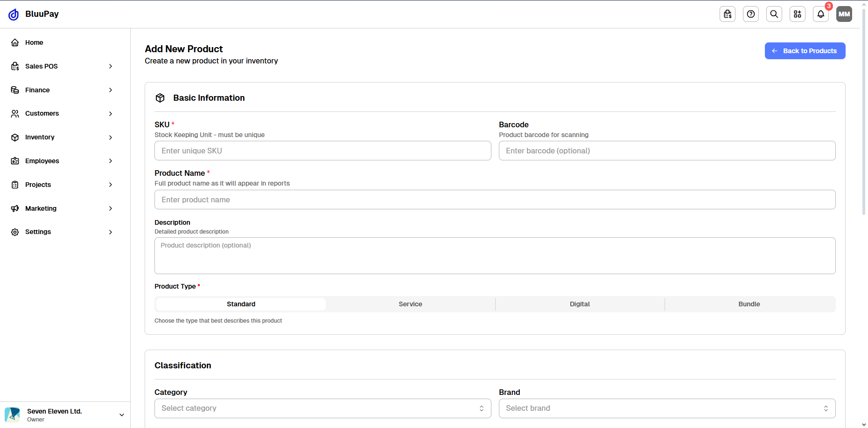Select the Service product type
Screen dimensions: 868x428
coord(410,304)
